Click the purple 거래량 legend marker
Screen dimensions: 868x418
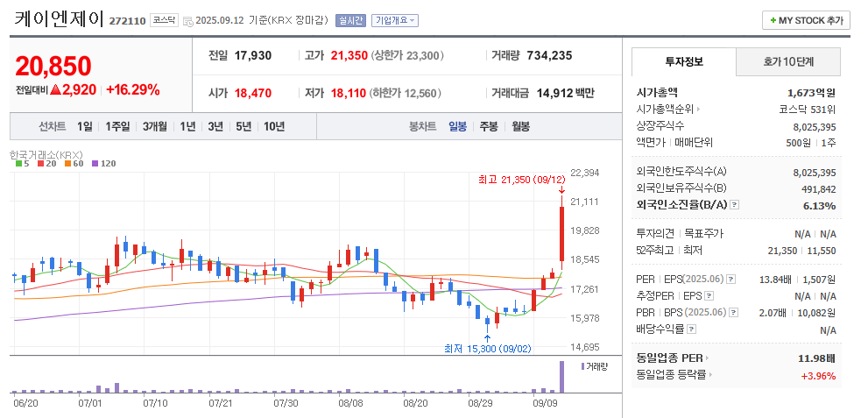pos(582,366)
